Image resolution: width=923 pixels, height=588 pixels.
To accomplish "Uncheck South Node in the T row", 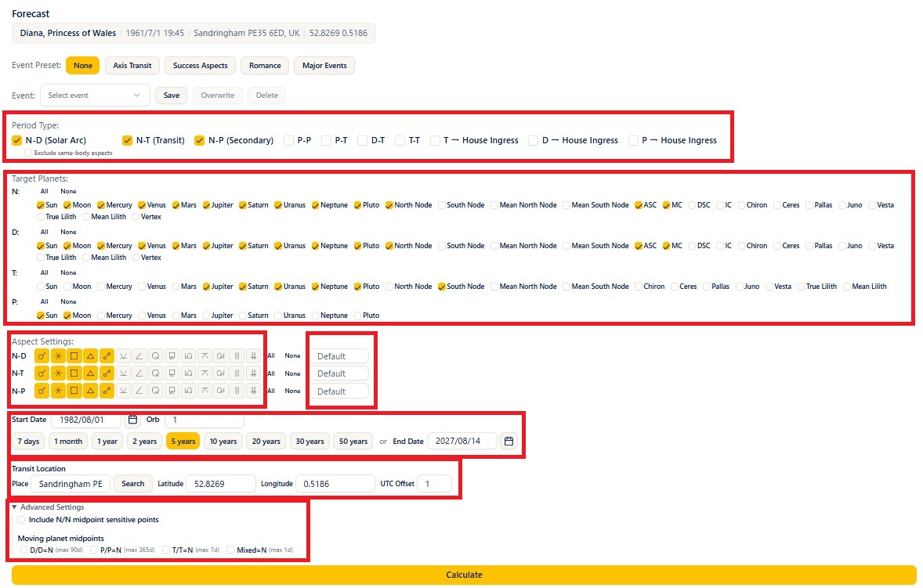I will (x=442, y=287).
